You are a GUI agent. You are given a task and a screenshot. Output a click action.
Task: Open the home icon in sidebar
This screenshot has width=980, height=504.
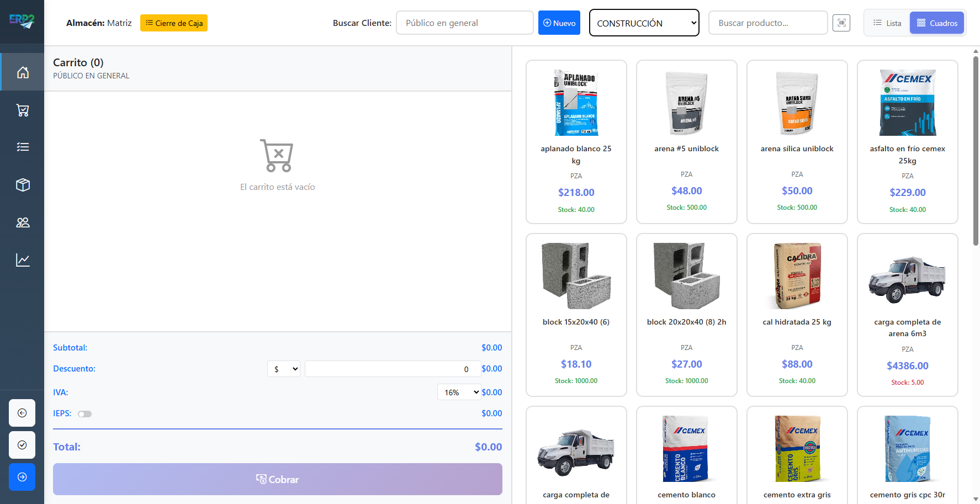click(x=23, y=72)
